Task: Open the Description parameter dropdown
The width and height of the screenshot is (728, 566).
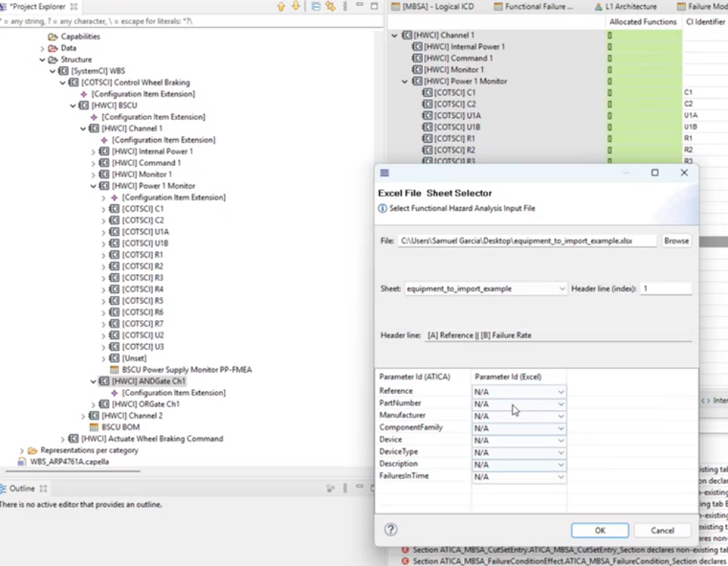Action: 519,464
